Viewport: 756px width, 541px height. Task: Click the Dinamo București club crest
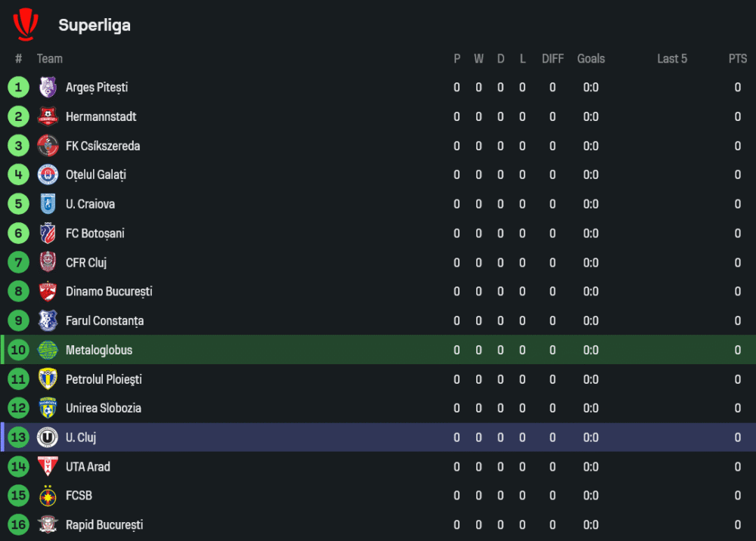pyautogui.click(x=48, y=292)
